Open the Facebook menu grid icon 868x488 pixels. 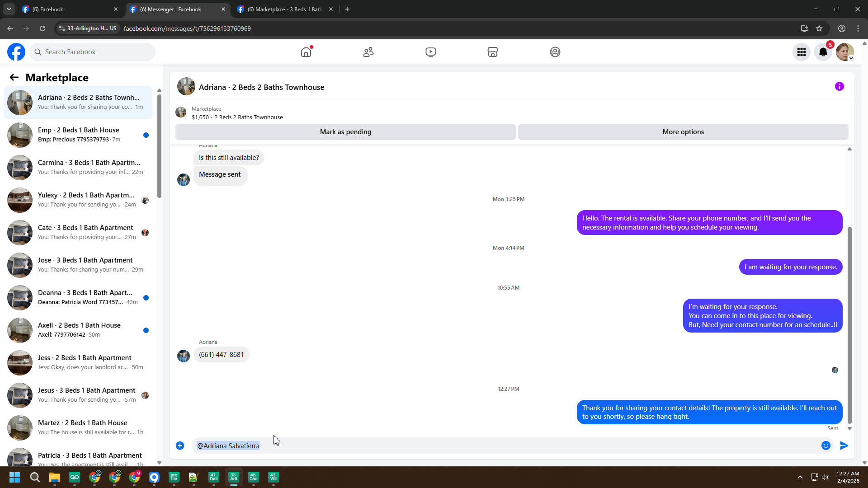click(x=802, y=52)
